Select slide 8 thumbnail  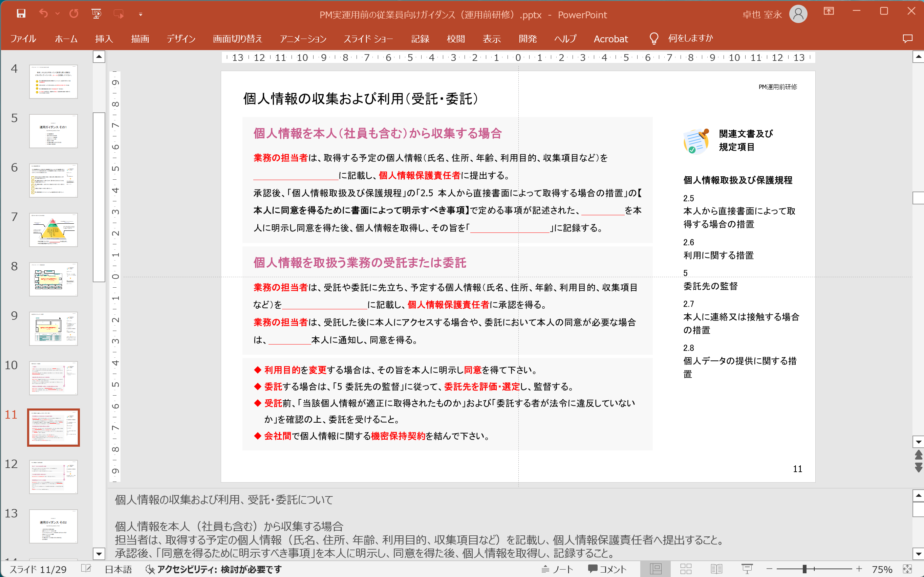53,279
